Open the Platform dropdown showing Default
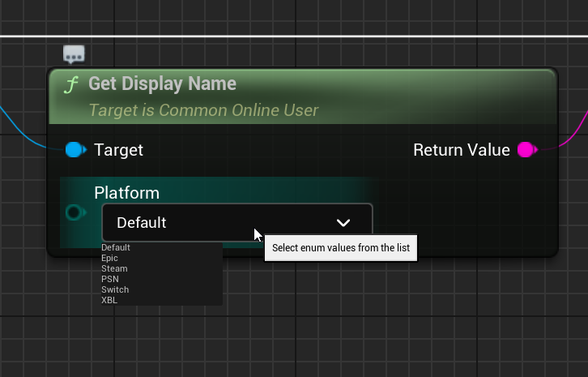 [x=237, y=222]
